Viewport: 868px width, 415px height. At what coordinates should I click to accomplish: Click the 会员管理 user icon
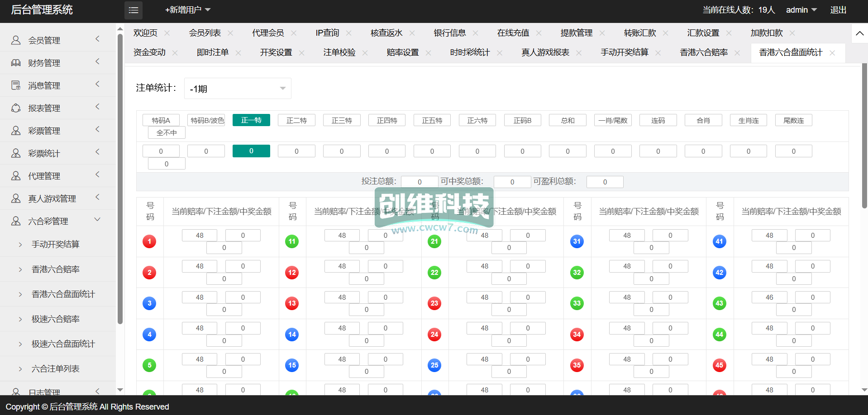coord(16,40)
